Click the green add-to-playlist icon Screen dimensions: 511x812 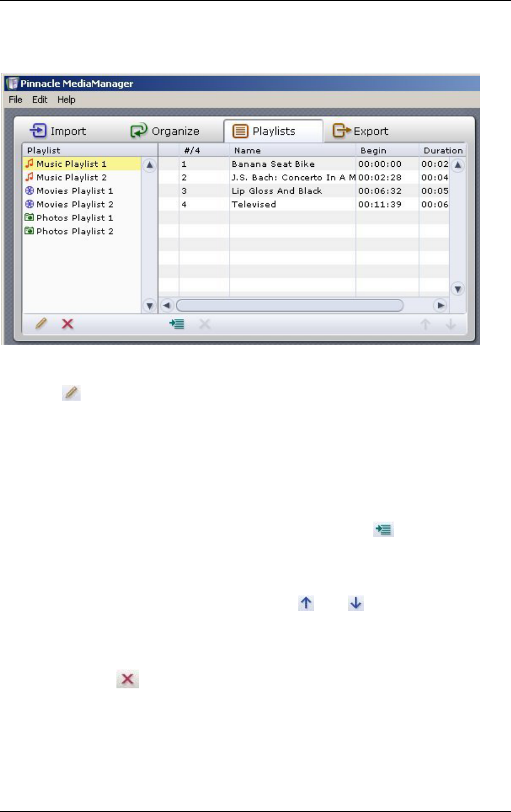point(177,323)
